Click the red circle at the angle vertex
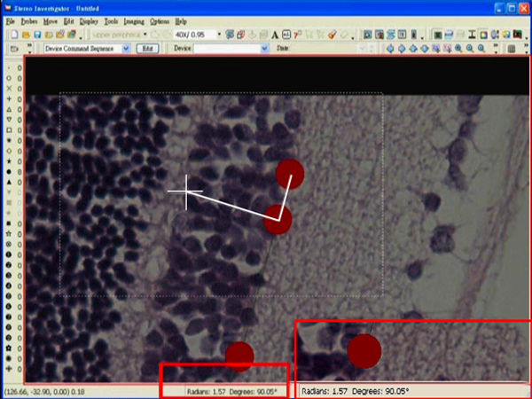This screenshot has height=399, width=532. tap(278, 219)
